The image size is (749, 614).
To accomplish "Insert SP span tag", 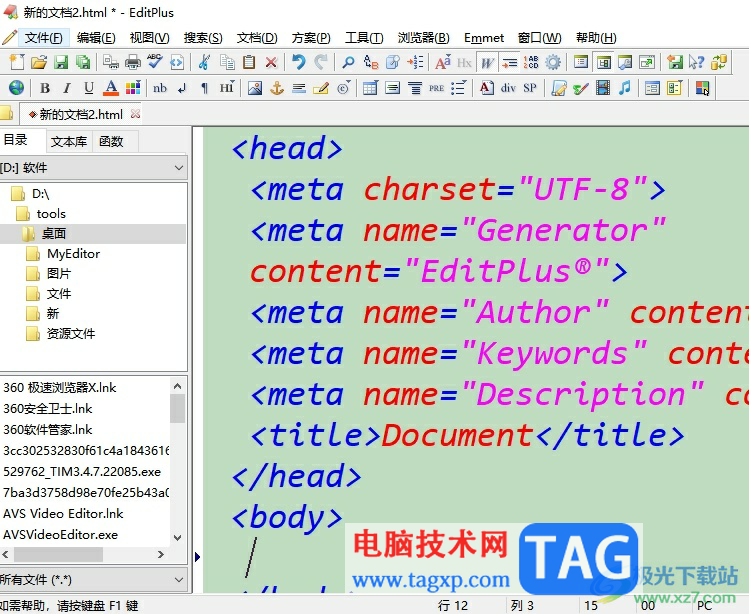I will click(x=530, y=88).
